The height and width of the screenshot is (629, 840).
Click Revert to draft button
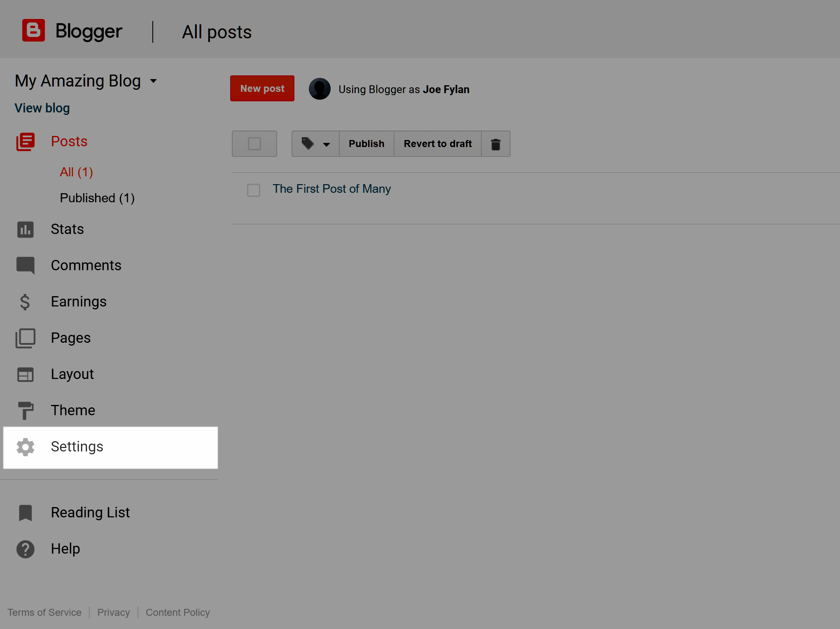(x=438, y=144)
